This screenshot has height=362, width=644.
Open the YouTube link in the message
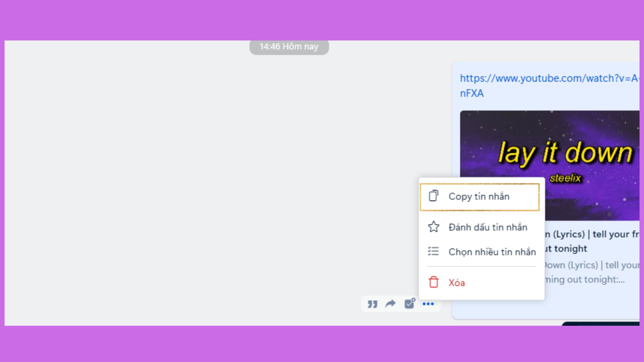click(x=549, y=86)
